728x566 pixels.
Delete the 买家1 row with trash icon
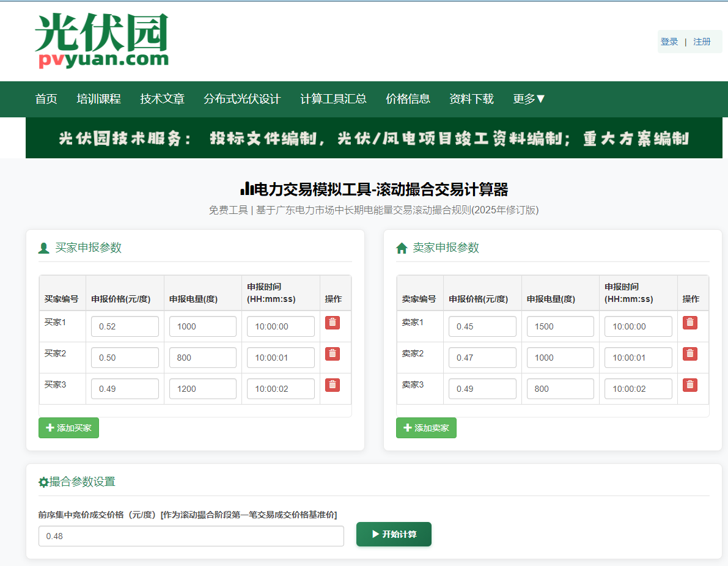333,323
